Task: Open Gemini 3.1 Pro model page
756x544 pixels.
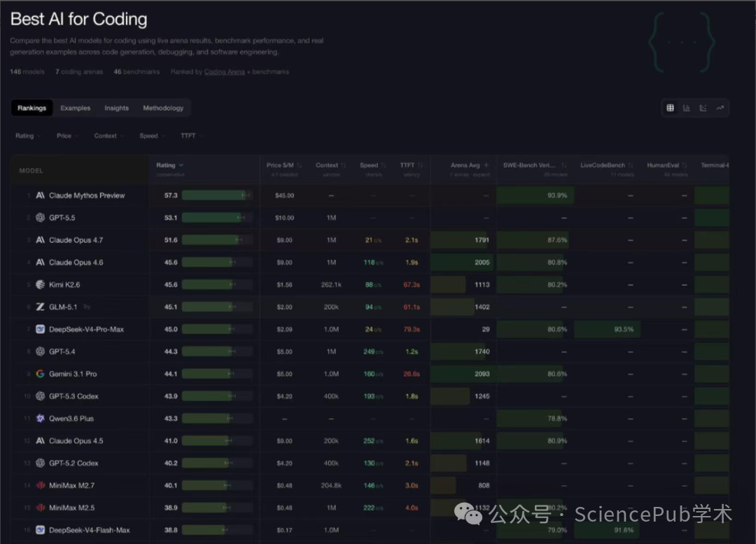Action: tap(73, 374)
